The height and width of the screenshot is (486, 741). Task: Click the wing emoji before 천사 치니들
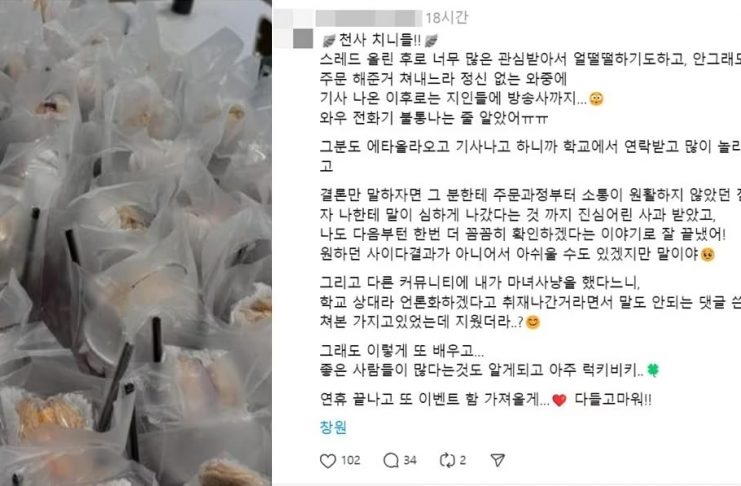coord(328,41)
